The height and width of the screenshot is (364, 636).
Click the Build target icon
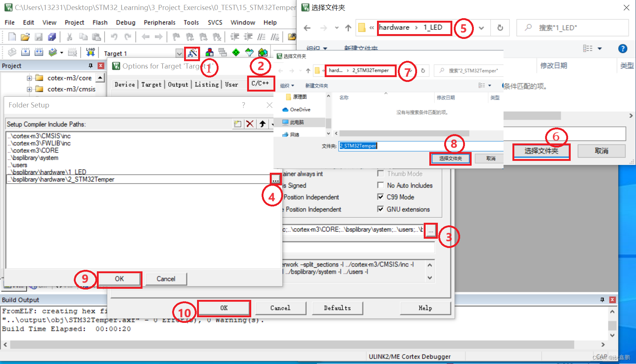coord(25,52)
